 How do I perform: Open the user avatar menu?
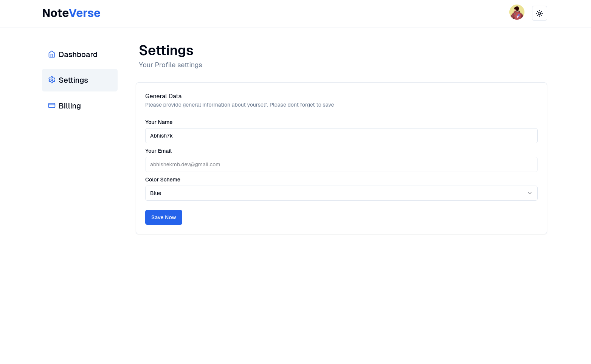tap(517, 12)
